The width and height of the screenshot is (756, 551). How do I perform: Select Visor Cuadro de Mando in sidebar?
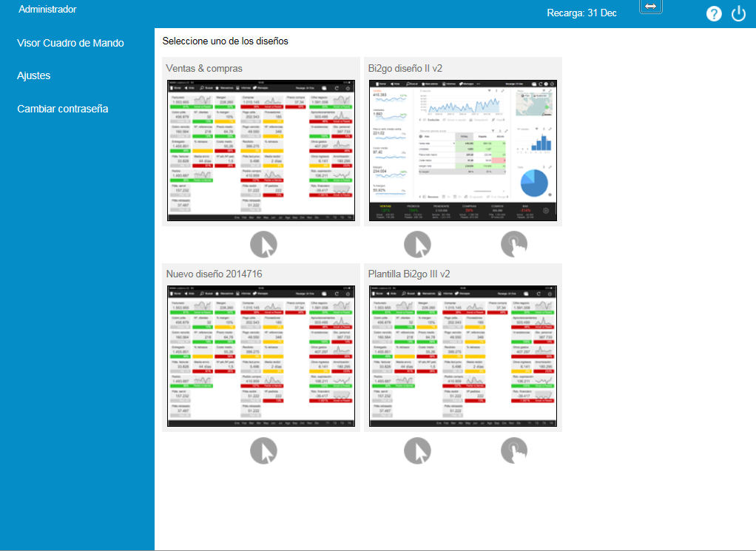pyautogui.click(x=70, y=43)
